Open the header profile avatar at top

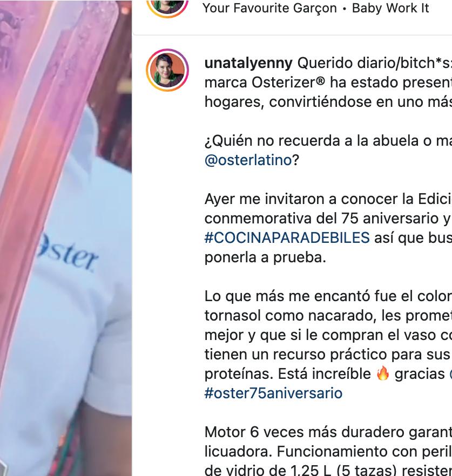pyautogui.click(x=167, y=6)
